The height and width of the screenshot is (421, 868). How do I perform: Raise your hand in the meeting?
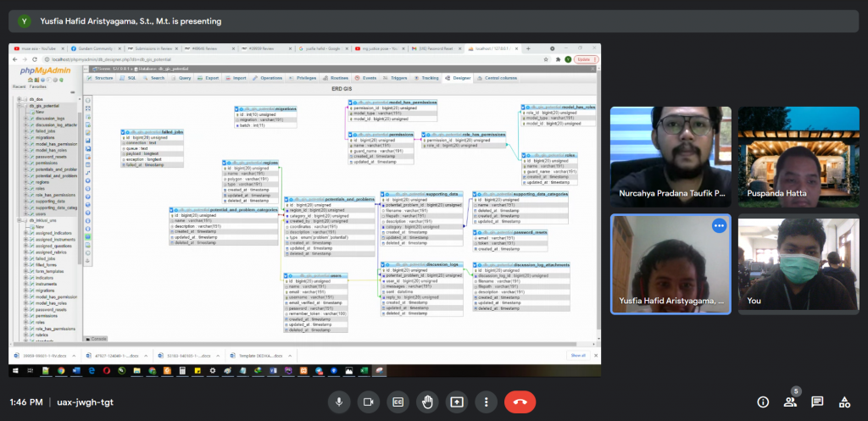click(x=427, y=402)
